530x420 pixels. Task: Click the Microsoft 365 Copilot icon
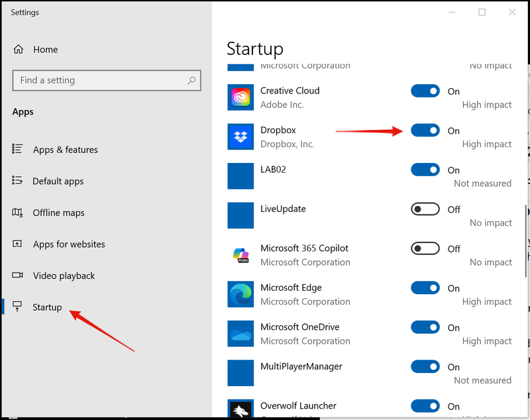coord(240,255)
